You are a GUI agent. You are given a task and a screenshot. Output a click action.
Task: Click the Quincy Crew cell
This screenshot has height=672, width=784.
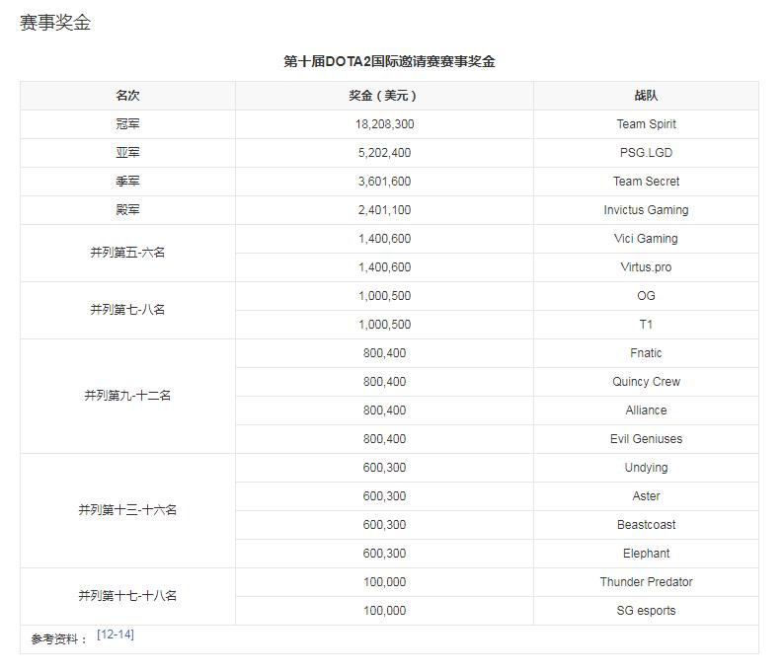[646, 381]
